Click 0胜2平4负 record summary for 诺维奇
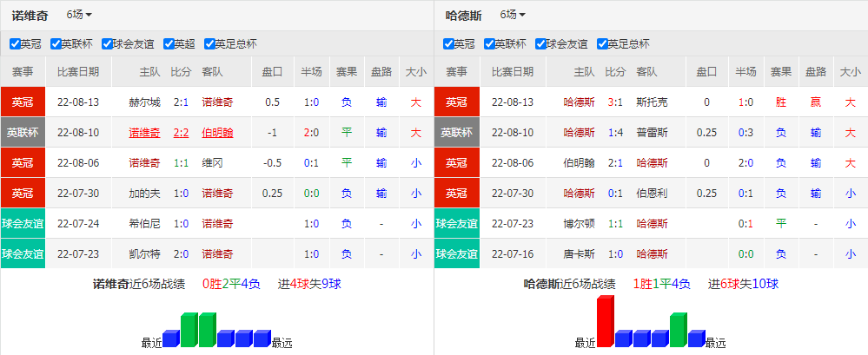Viewport: 868px width, 355px height. pos(231,284)
